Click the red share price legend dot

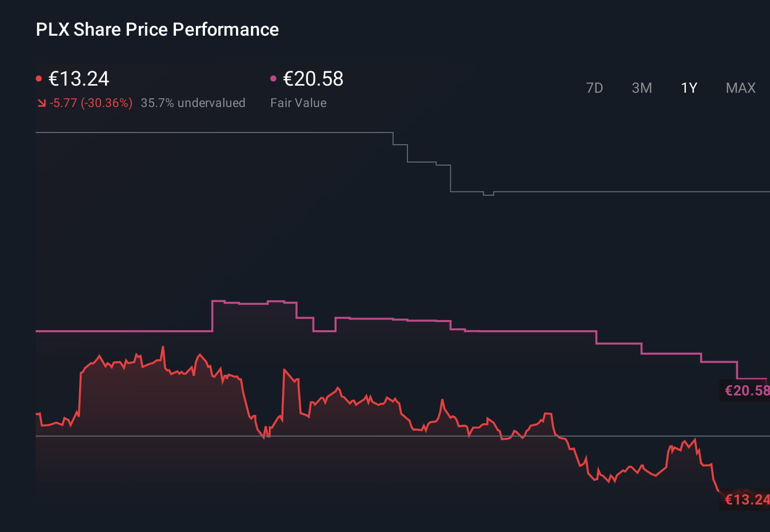point(40,78)
